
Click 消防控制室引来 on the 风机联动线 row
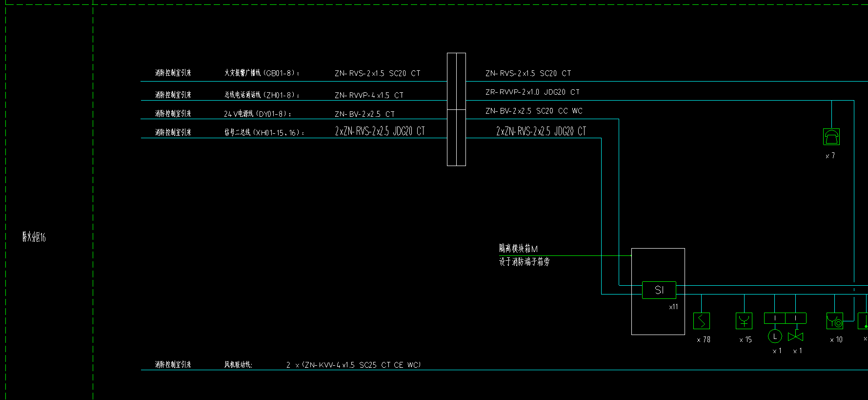click(173, 365)
